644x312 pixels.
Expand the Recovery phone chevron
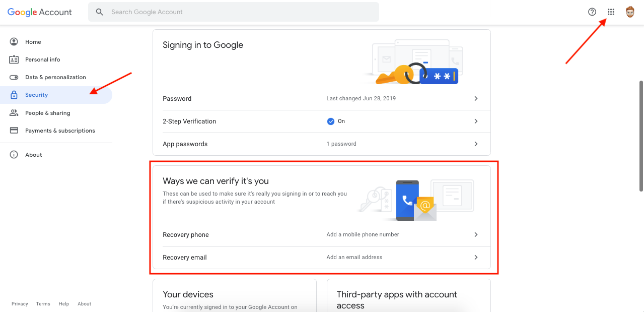(x=476, y=235)
